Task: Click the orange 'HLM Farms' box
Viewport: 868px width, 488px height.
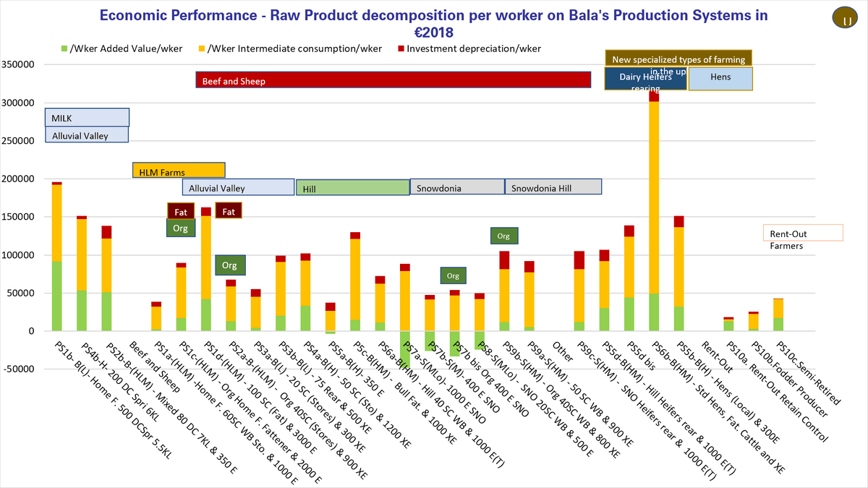Action: pyautogui.click(x=179, y=171)
